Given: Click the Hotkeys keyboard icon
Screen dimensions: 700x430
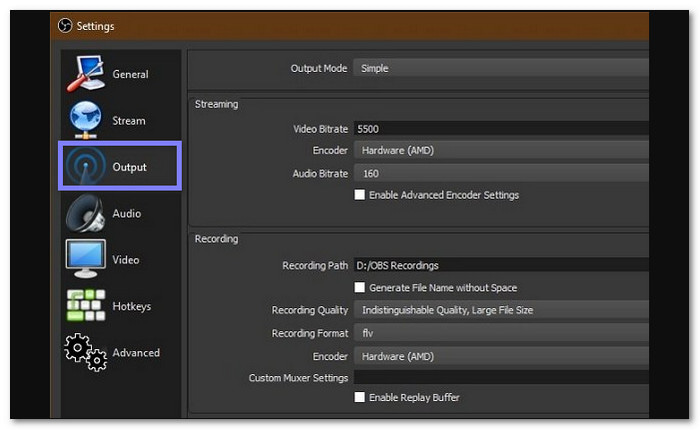Looking at the screenshot, I should [x=85, y=305].
